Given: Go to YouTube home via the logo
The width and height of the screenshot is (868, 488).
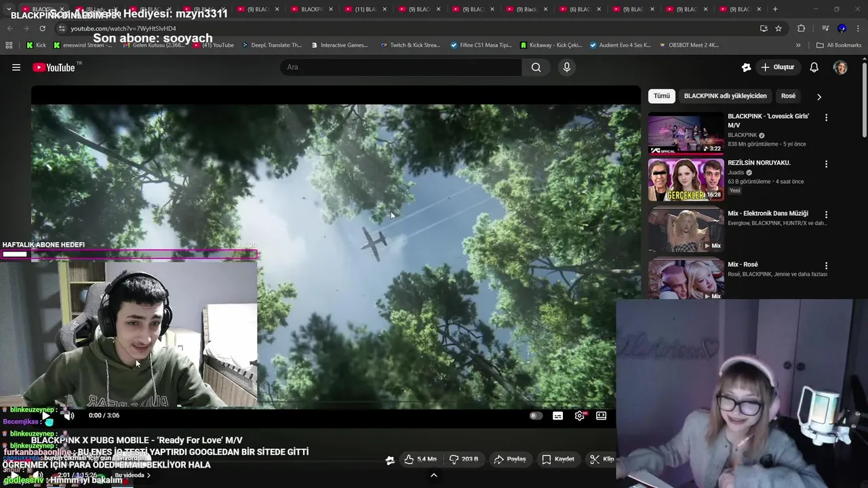Looking at the screenshot, I should tap(54, 67).
